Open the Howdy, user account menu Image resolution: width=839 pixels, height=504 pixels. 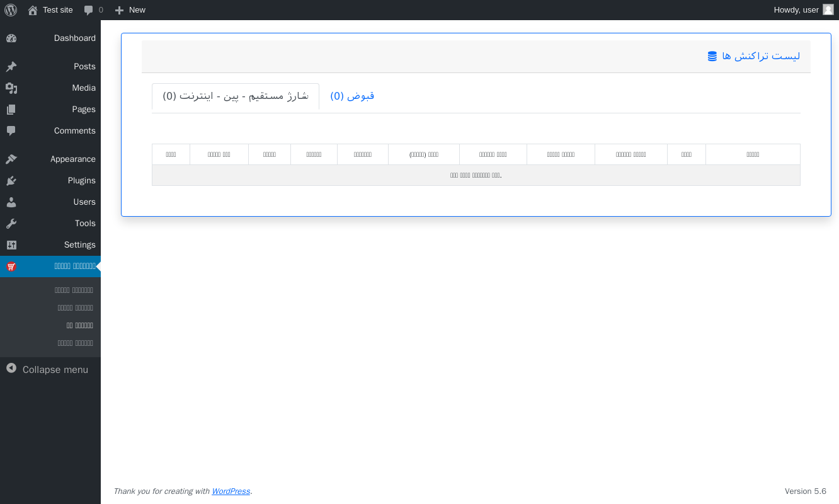coord(804,10)
